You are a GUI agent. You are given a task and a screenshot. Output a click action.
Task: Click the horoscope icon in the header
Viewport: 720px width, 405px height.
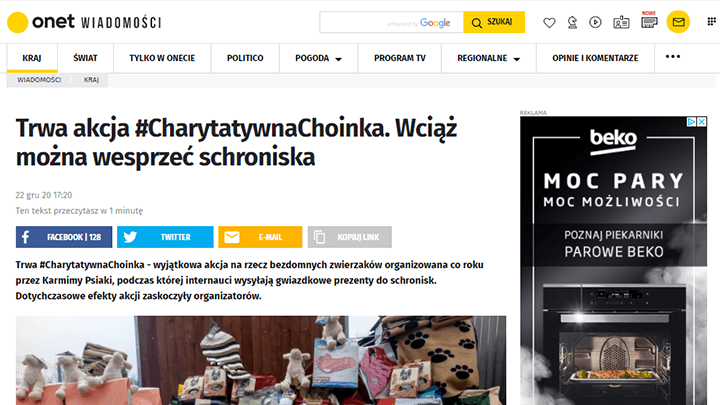pos(572,22)
